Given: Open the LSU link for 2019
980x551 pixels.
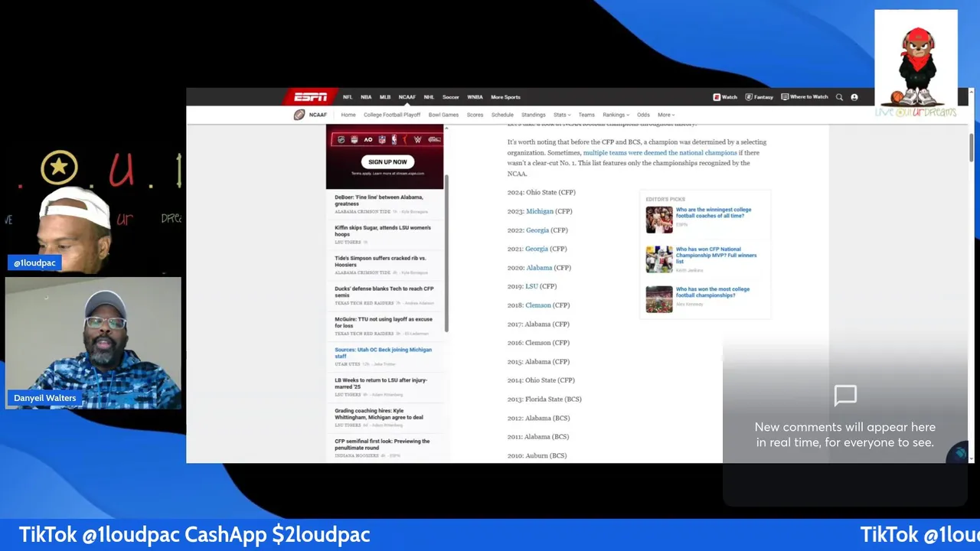Looking at the screenshot, I should tap(531, 286).
